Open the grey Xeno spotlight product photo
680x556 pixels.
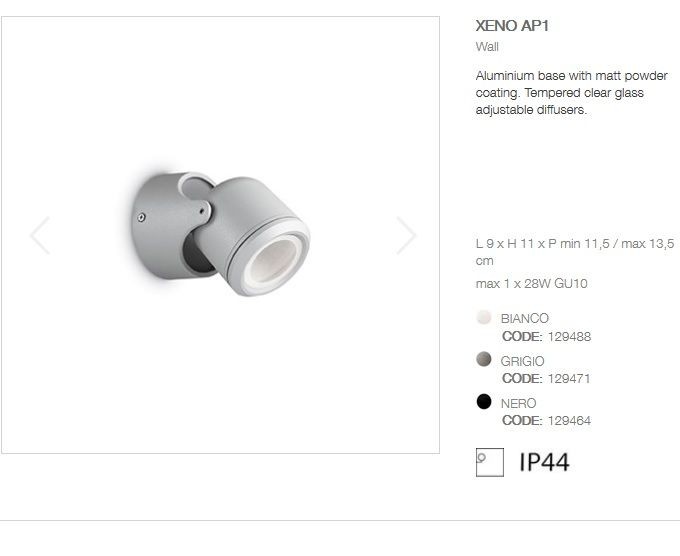[221, 234]
